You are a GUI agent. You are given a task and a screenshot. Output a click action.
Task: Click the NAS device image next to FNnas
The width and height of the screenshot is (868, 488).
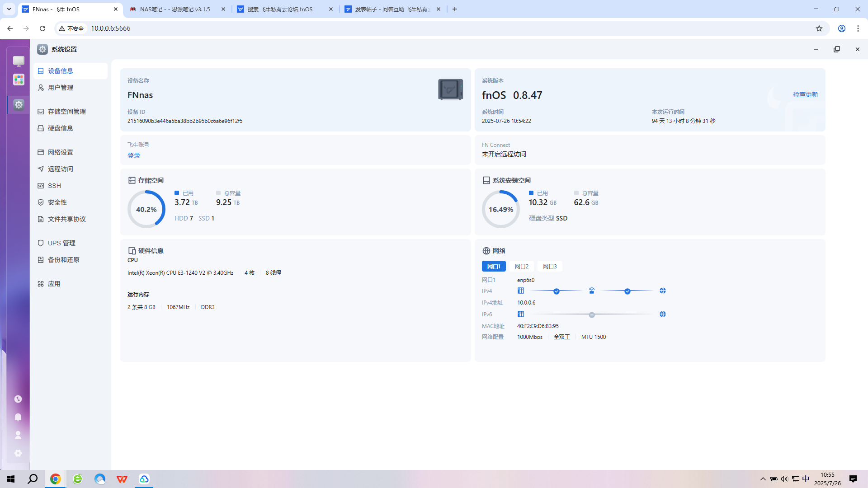pos(450,89)
